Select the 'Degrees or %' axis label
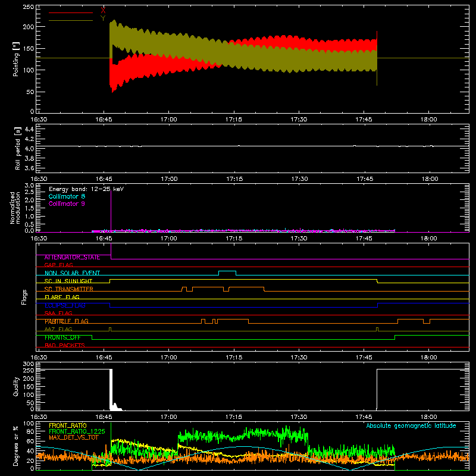This screenshot has height=476, width=476. point(16,446)
